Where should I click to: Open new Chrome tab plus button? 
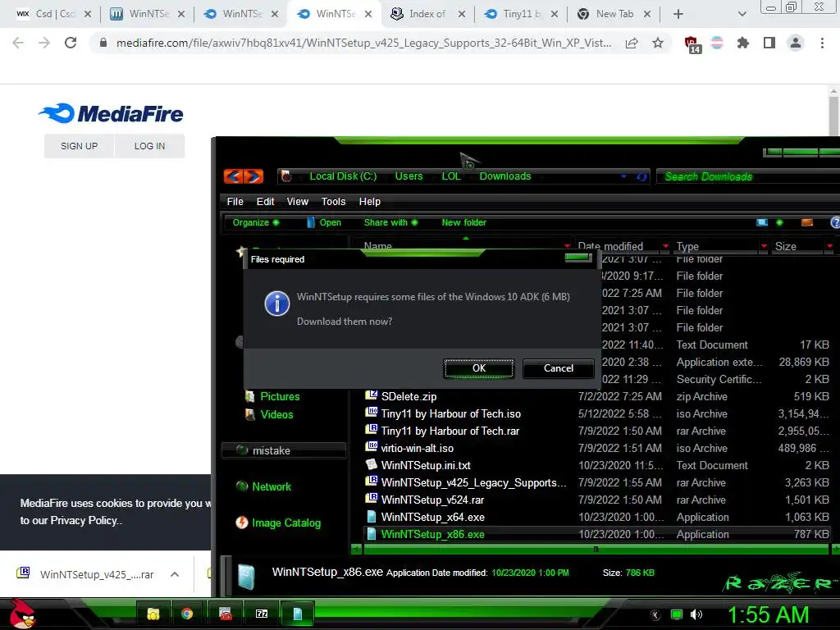point(678,14)
